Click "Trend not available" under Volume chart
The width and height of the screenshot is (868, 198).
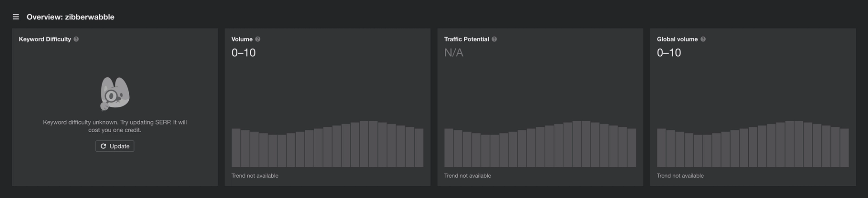255,176
